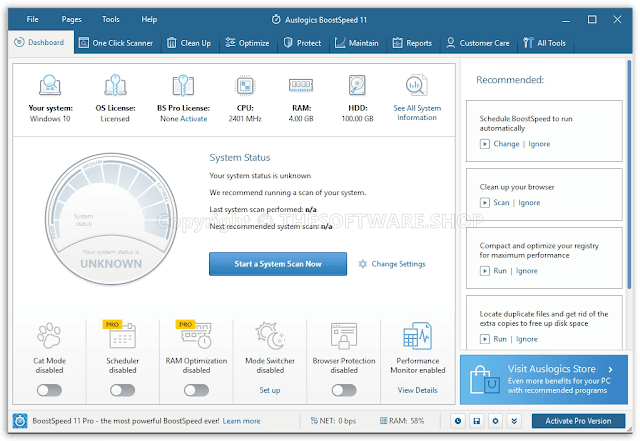
Task: Open the Your system computer icon
Action: (x=50, y=85)
